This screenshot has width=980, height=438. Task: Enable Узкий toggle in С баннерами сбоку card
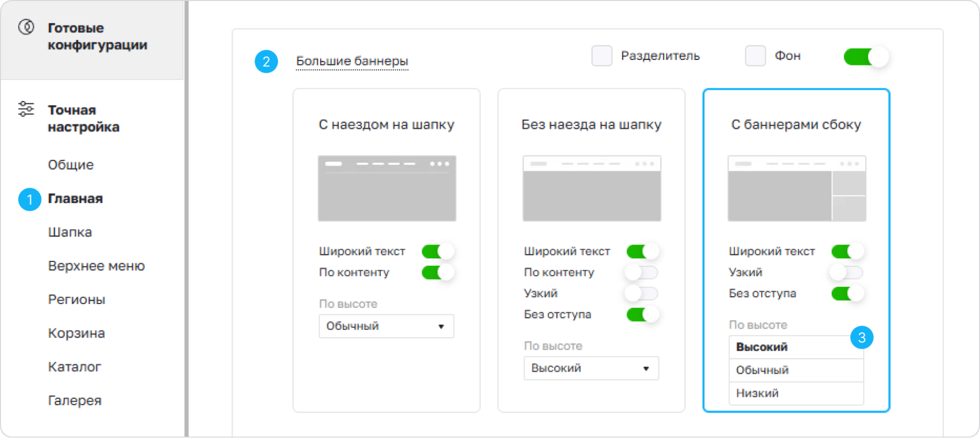coord(847,272)
